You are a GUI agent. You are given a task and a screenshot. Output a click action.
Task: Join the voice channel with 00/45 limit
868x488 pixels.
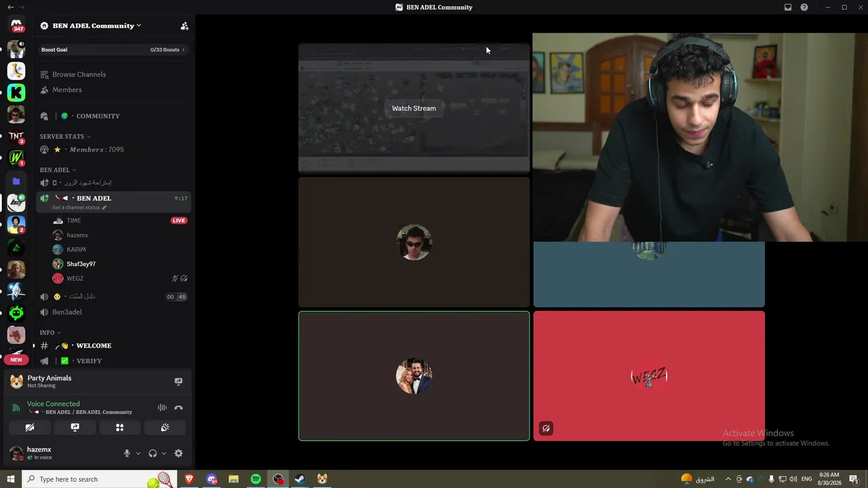[x=113, y=296]
